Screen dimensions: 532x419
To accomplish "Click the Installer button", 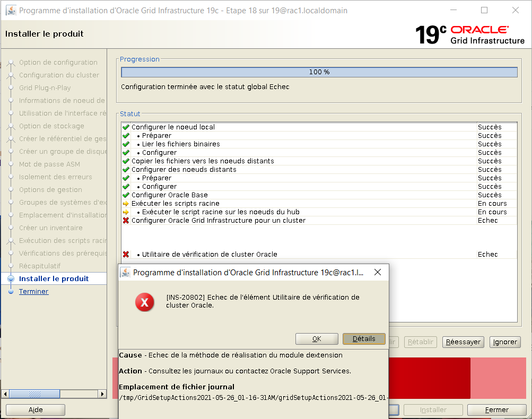I will (x=433, y=410).
